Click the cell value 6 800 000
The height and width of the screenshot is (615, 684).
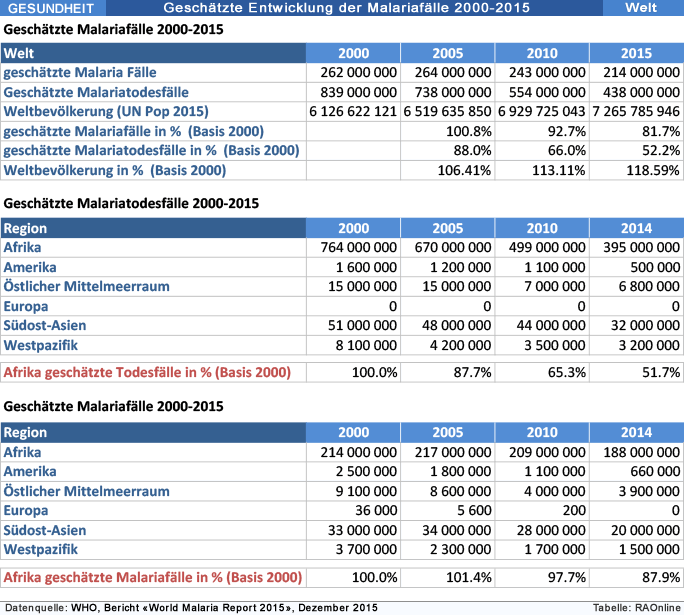pyautogui.click(x=649, y=287)
